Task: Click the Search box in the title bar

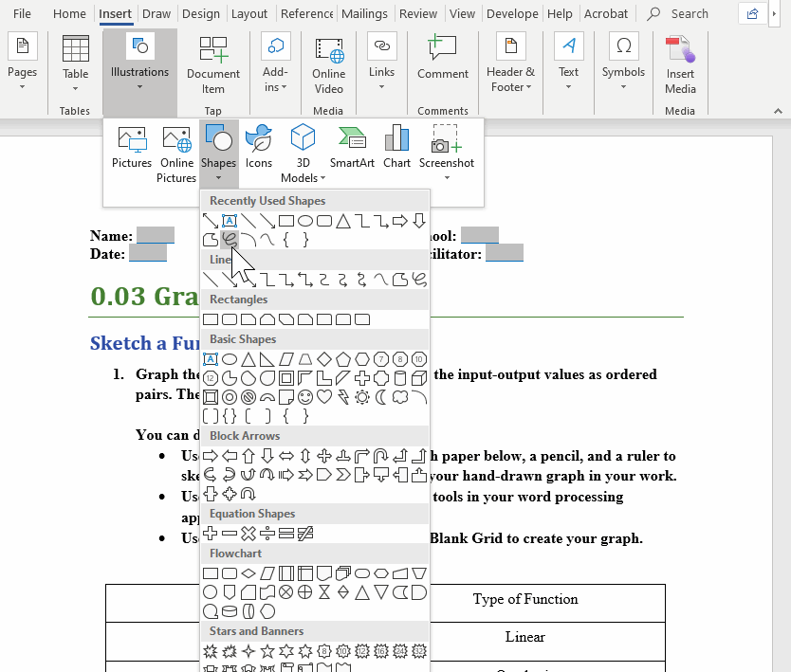Action: pos(689,14)
